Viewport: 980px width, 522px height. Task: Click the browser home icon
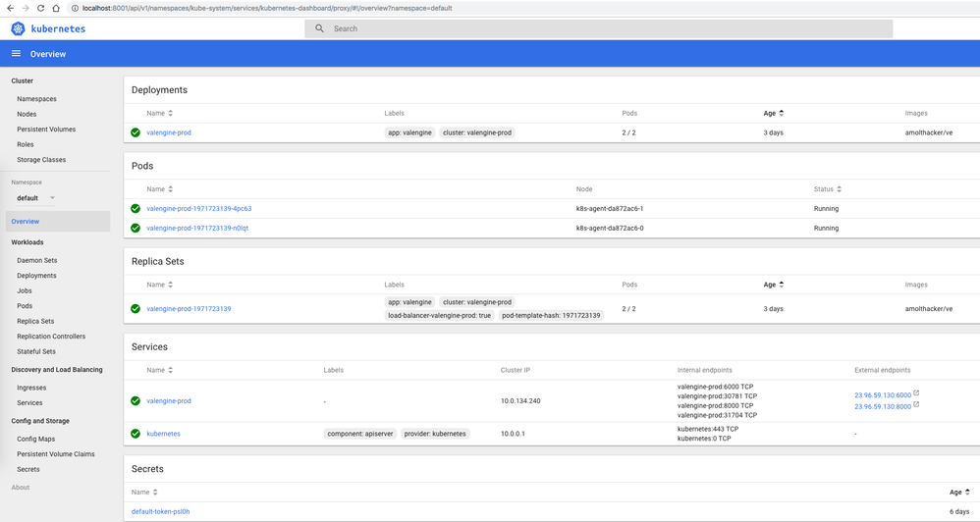56,8
